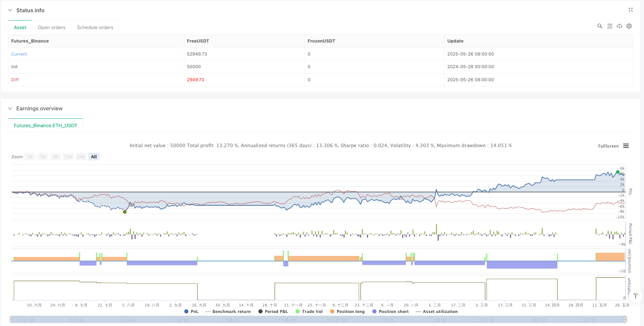The width and height of the screenshot is (644, 326).
Task: Collapse the Status info section
Action: [10, 10]
